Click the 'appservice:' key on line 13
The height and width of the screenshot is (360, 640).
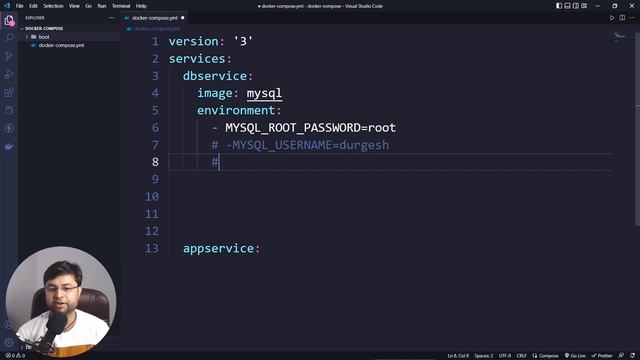click(x=221, y=248)
